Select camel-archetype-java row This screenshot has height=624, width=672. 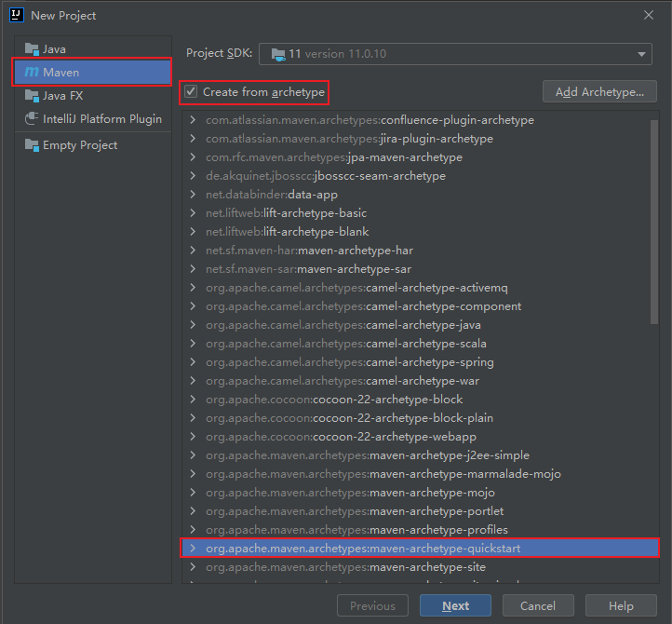[420, 325]
